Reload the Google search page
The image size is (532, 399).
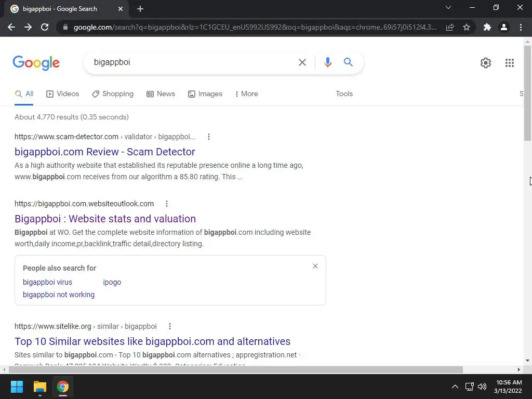(45, 27)
